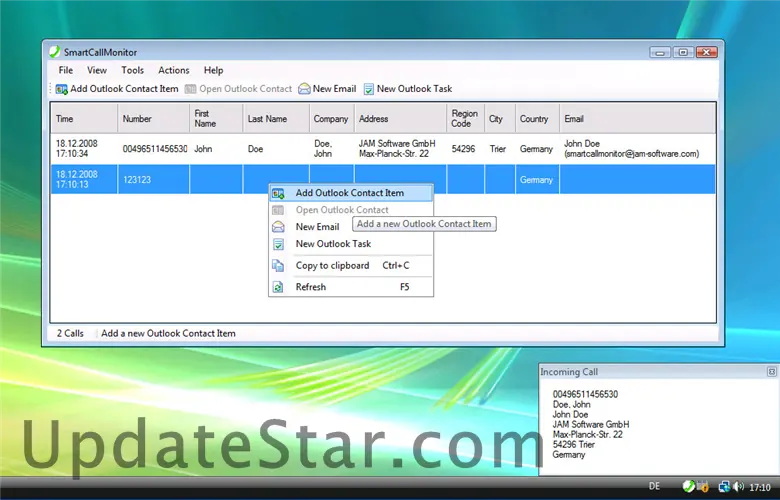Sort by the Address column header

coord(400,119)
